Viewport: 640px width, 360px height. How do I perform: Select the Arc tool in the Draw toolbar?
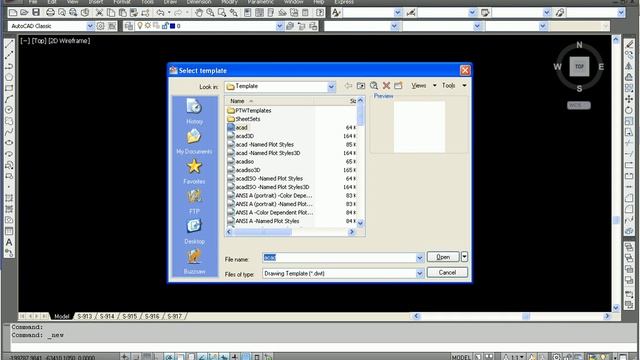(x=9, y=99)
